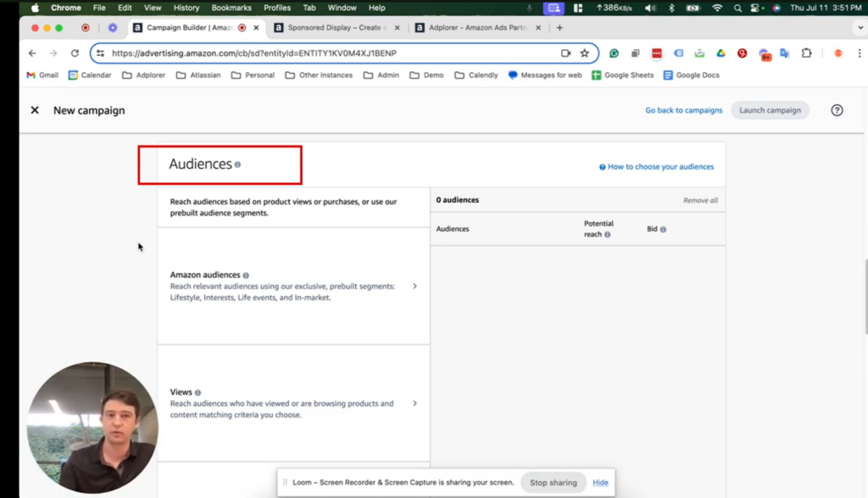Open Messages for web bookmark
Viewport: 868px width, 498px height.
(545, 76)
